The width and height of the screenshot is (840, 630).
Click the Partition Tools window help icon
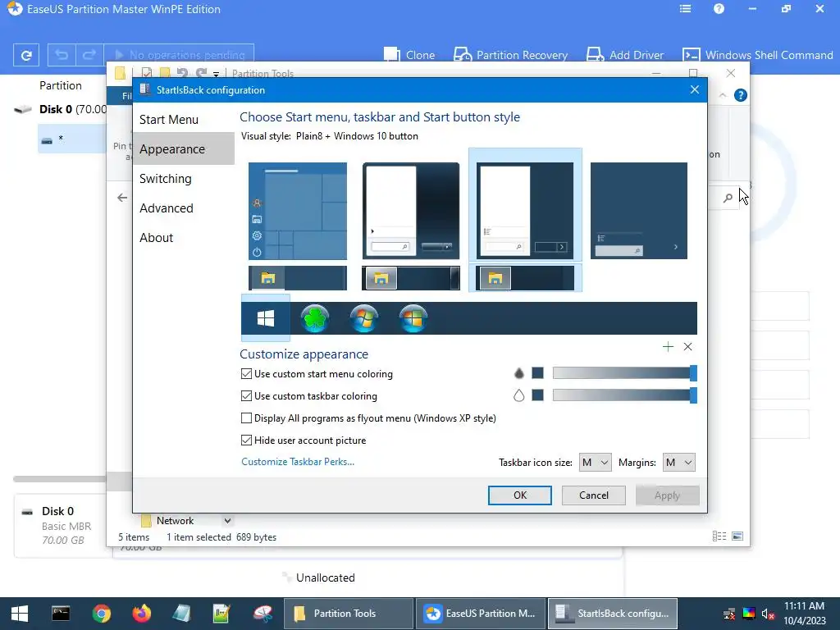(x=741, y=95)
